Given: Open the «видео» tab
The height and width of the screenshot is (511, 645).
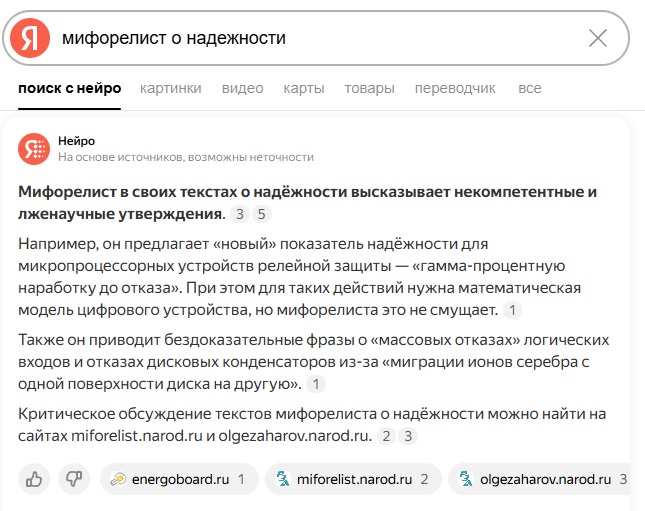Looking at the screenshot, I should (x=242, y=88).
